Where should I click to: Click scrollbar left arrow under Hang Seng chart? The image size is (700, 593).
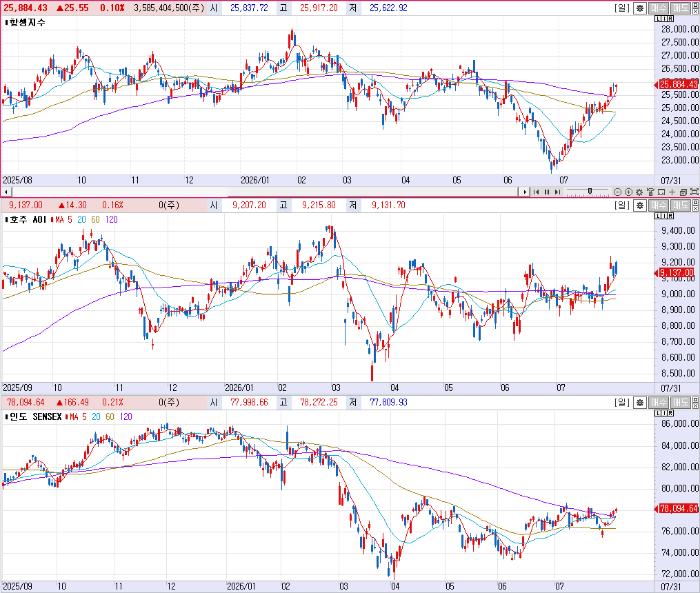point(6,192)
